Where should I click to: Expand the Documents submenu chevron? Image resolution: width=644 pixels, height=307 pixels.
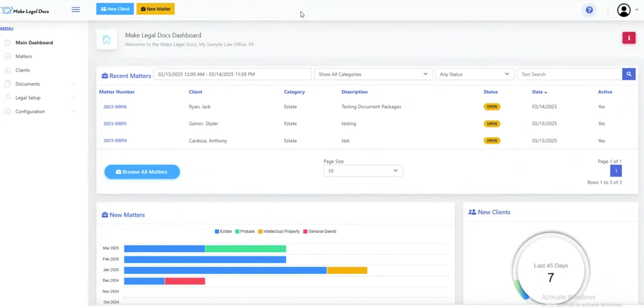tap(74, 84)
